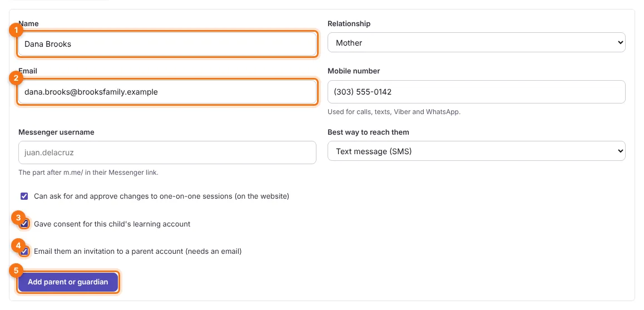Image resolution: width=644 pixels, height=310 pixels.
Task: Click the 'Best way to reach them' chevron arrow
Action: click(x=620, y=151)
